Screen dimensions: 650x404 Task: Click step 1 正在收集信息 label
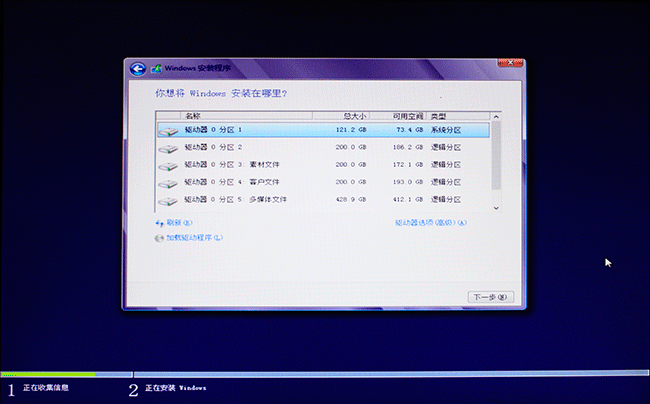coord(46,387)
